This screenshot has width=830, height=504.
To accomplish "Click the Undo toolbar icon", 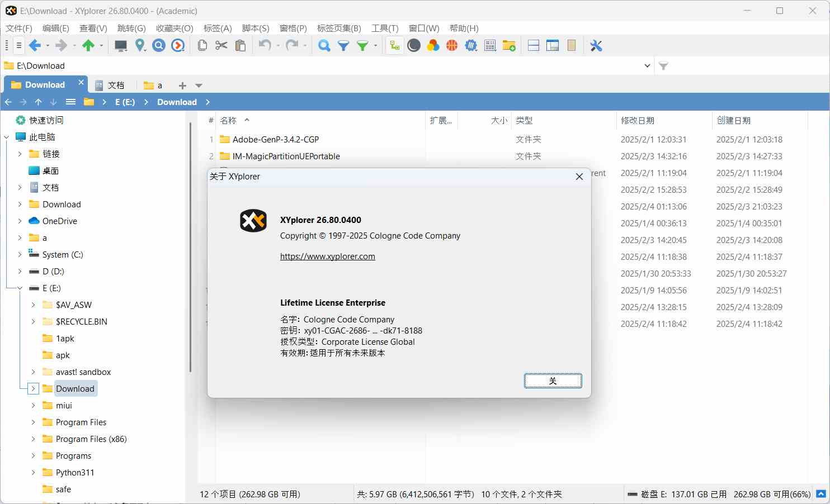I will click(265, 46).
